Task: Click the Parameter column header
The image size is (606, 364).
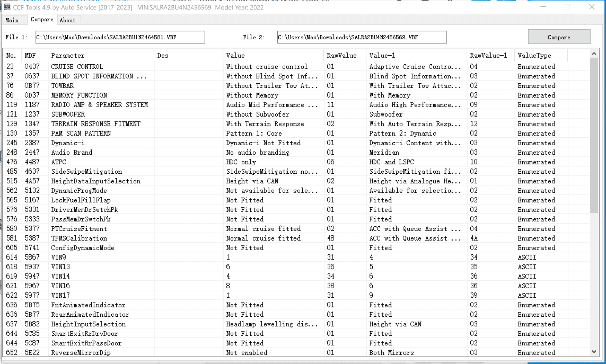Action: (x=67, y=55)
